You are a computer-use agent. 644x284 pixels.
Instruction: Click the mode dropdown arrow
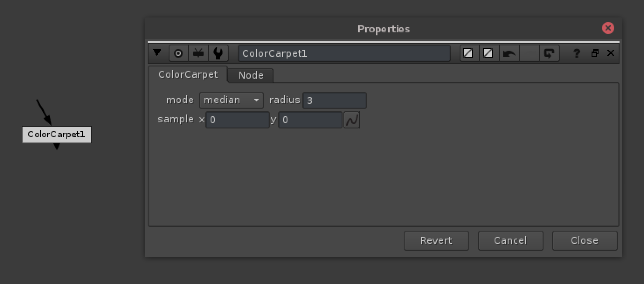257,100
